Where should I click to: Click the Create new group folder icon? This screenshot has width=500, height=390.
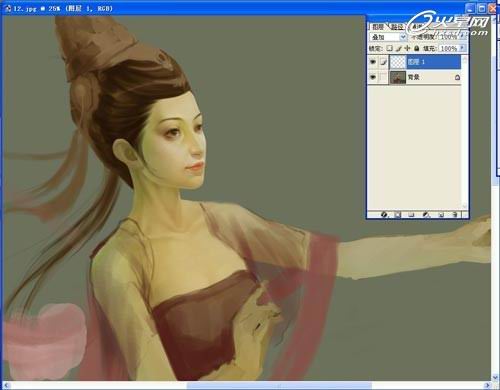point(411,215)
